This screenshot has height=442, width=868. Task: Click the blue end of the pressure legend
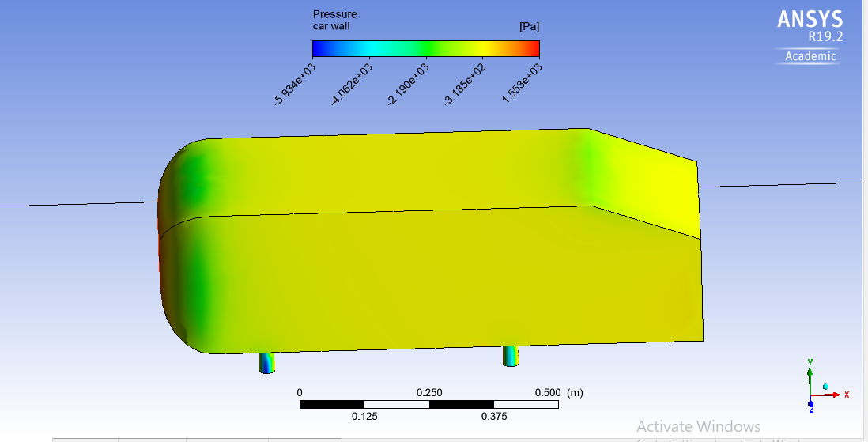pos(318,49)
